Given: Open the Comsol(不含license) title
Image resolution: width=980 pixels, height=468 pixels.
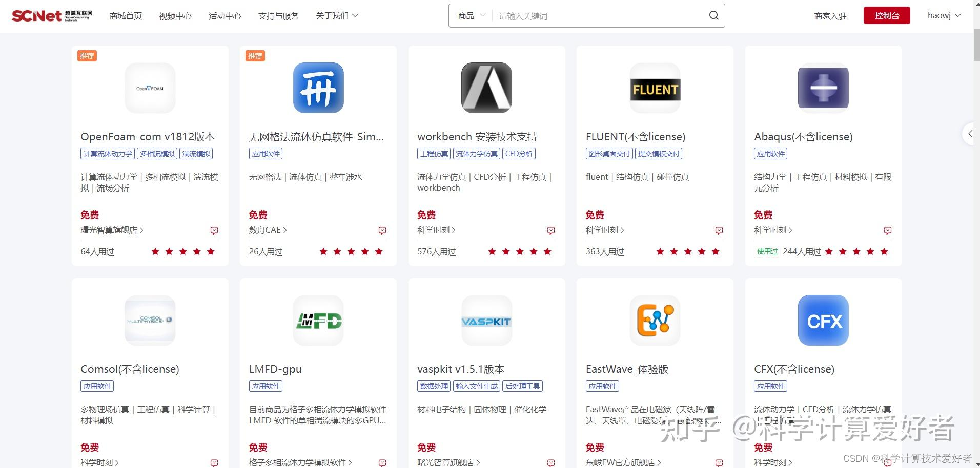Looking at the screenshot, I should tap(130, 369).
